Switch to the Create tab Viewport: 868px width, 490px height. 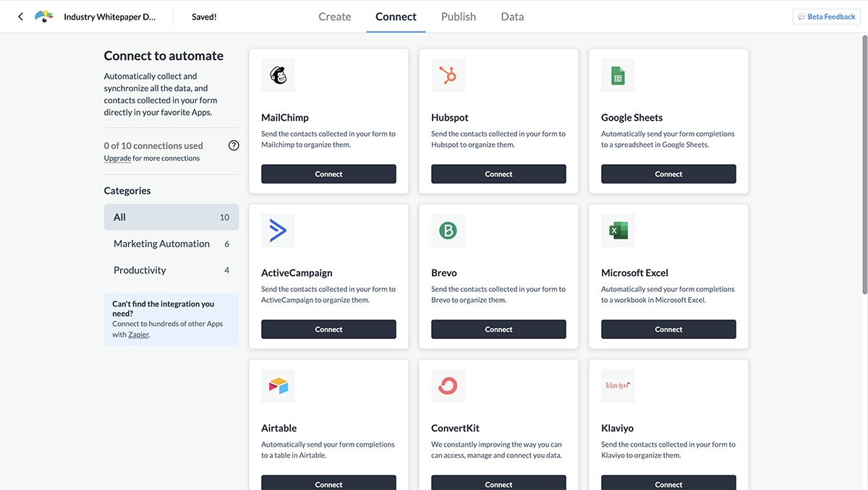(x=335, y=17)
